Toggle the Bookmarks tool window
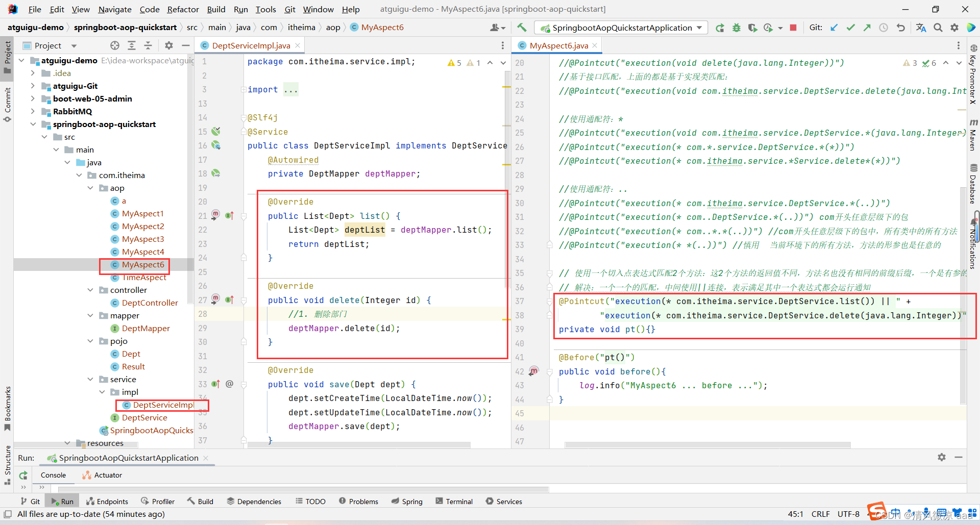 7,408
